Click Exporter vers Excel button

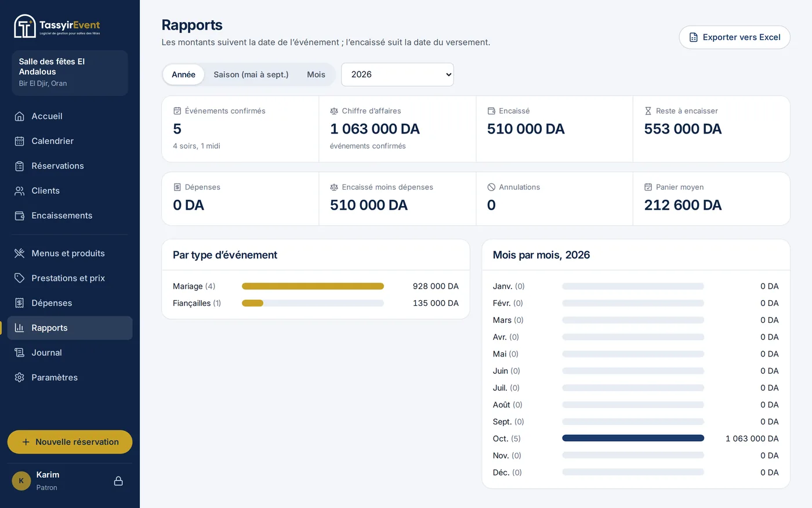point(734,37)
